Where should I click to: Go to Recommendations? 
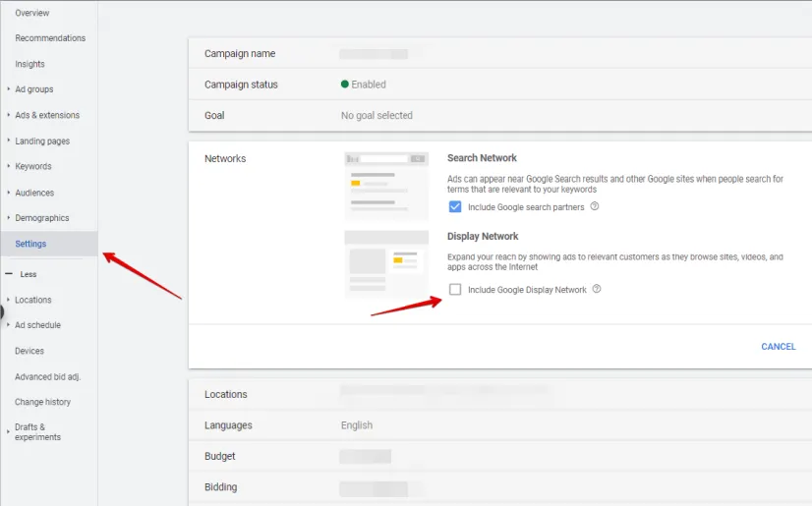coord(50,38)
